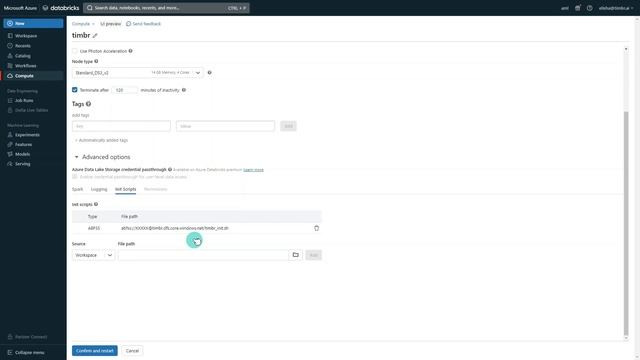
Task: Toggle the Terminate after checkbox
Action: [75, 90]
